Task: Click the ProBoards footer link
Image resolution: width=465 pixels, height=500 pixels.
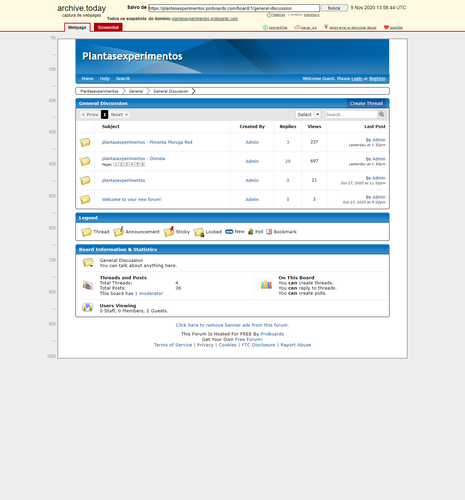Action: point(272,334)
